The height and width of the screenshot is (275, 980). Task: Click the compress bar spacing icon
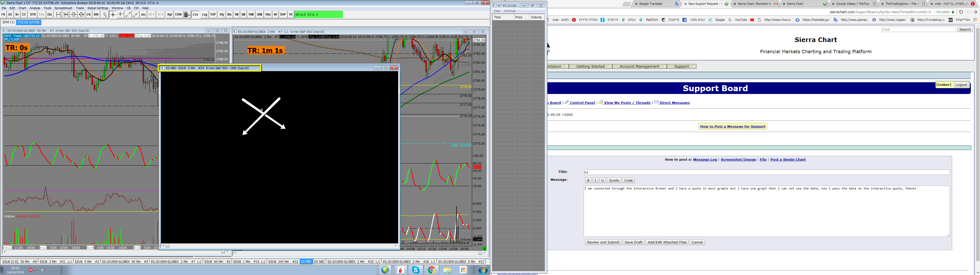74,15
